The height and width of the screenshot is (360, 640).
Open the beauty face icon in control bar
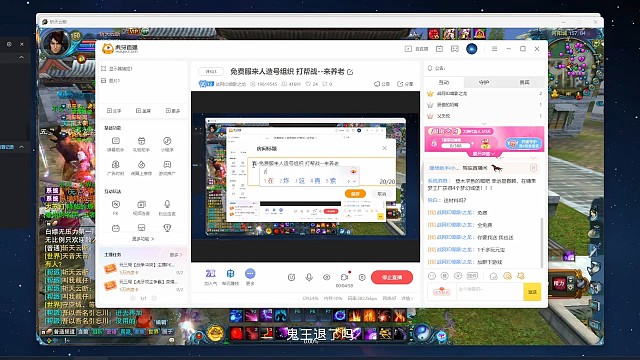tap(291, 277)
